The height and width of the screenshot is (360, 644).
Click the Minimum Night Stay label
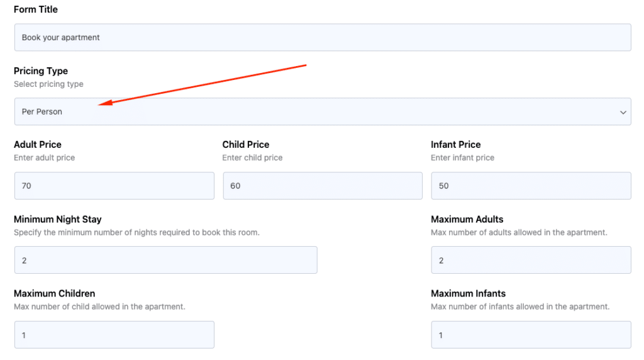[57, 220]
